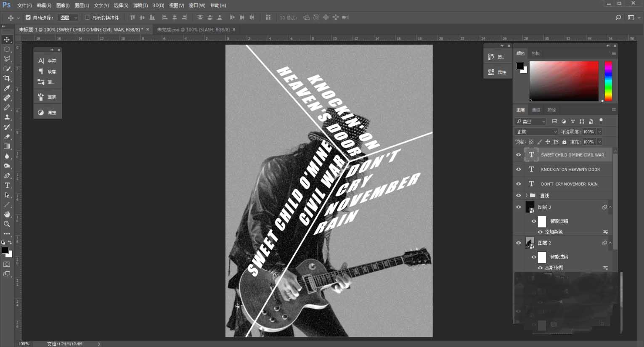This screenshot has height=347, width=644.
Task: Switch to the 色板 (Swatches) tab
Action: tap(535, 53)
